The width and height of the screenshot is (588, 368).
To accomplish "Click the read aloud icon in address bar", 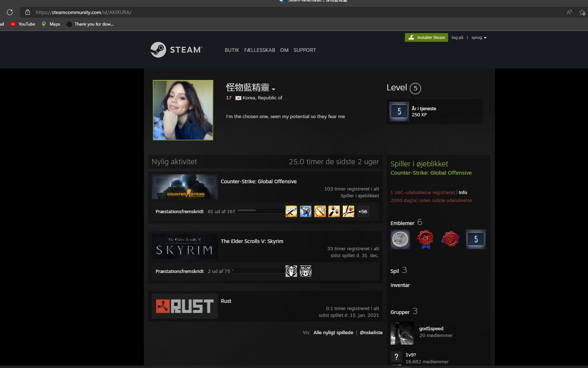I will (569, 12).
